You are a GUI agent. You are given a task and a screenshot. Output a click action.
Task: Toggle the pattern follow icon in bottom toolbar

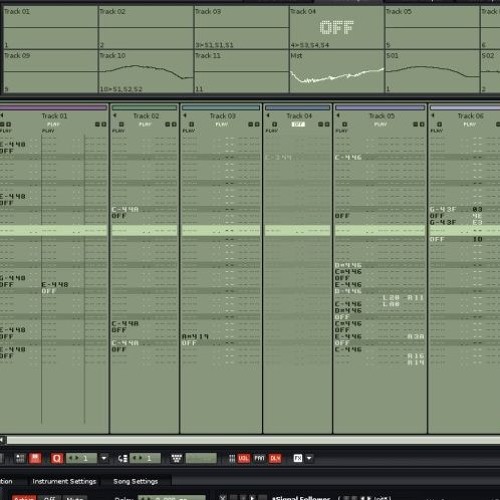[20, 458]
